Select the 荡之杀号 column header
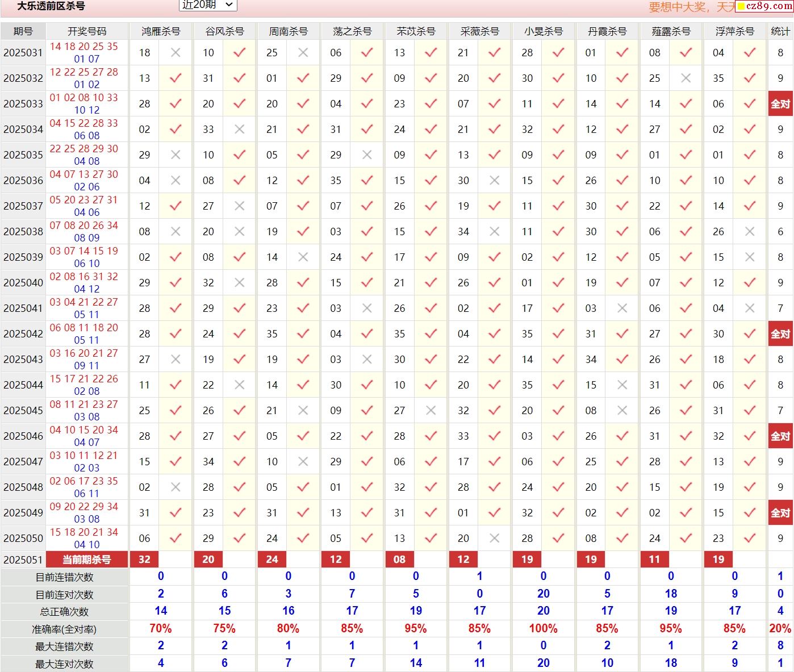Viewport: 794px width, 672px height. tap(352, 31)
